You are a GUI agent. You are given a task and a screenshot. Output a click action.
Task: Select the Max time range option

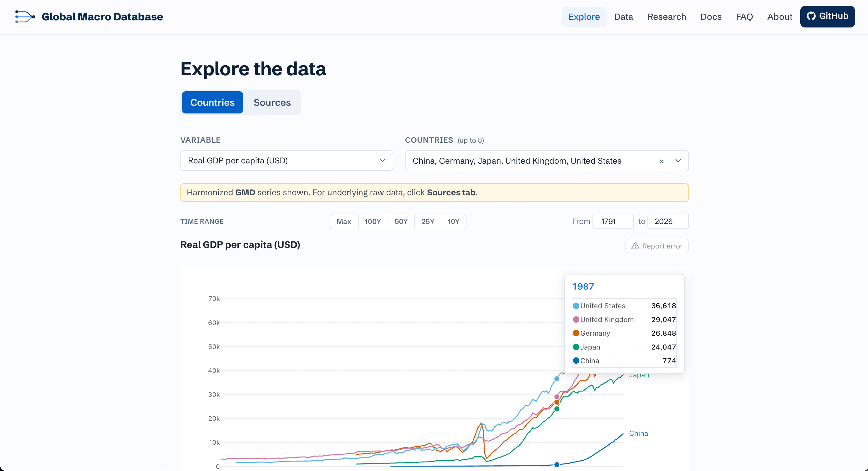coord(344,222)
